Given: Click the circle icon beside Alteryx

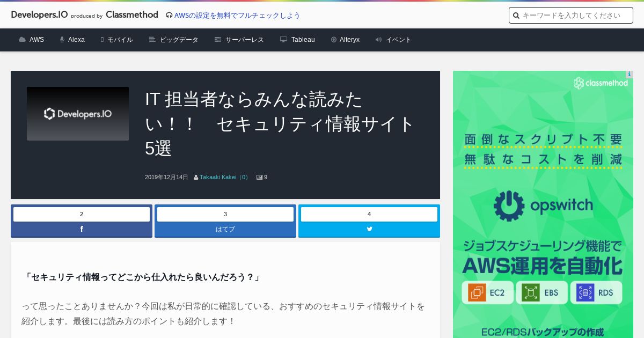Looking at the screenshot, I should (334, 40).
